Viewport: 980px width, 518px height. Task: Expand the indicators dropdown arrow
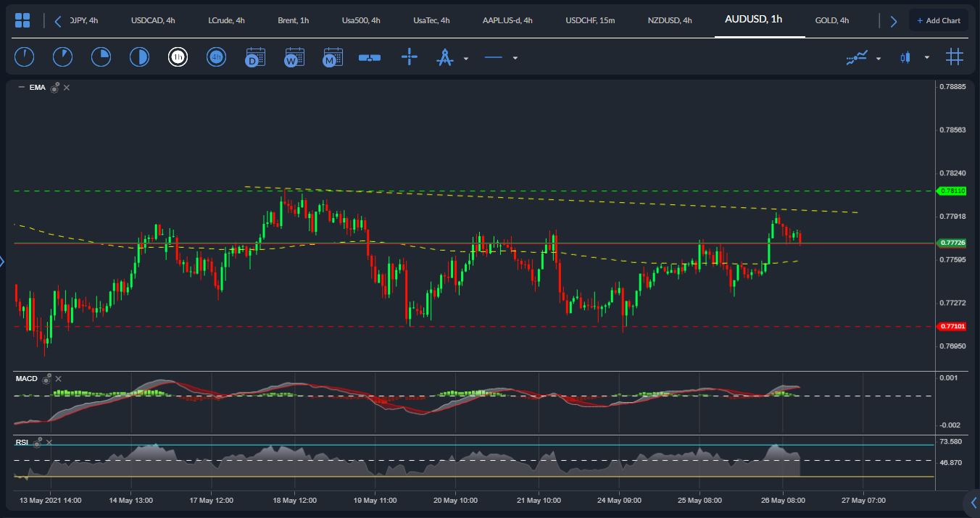click(879, 58)
